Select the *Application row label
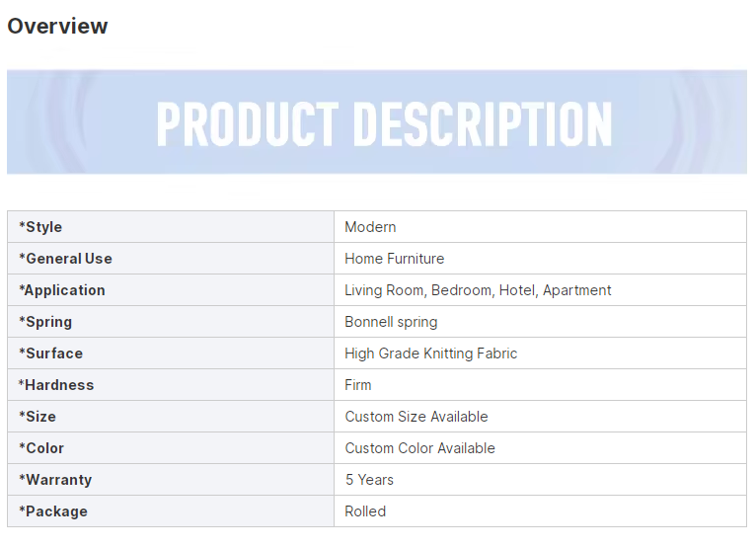The width and height of the screenshot is (756, 549). point(62,290)
